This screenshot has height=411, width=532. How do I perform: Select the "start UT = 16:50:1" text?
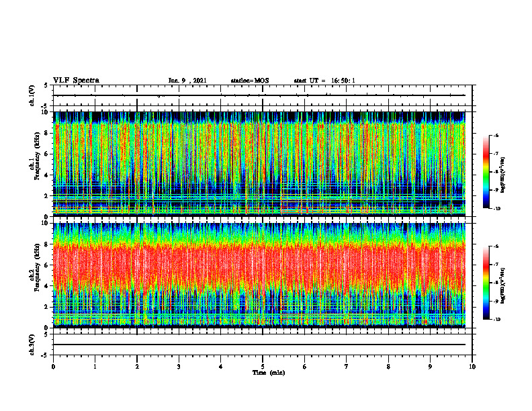tap(324, 81)
